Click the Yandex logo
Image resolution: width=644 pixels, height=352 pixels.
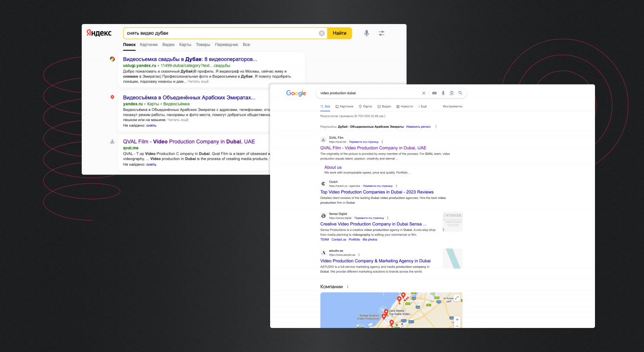(x=99, y=33)
